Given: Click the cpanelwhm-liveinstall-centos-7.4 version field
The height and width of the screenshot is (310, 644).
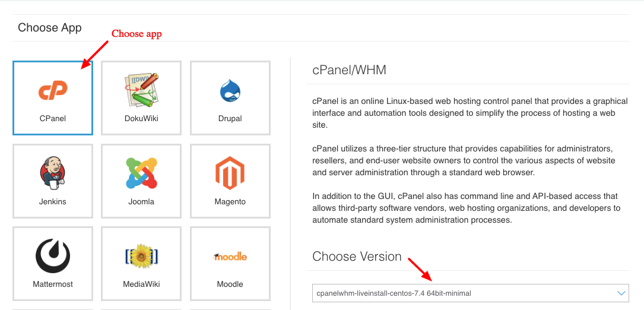Looking at the screenshot, I should pos(470,293).
